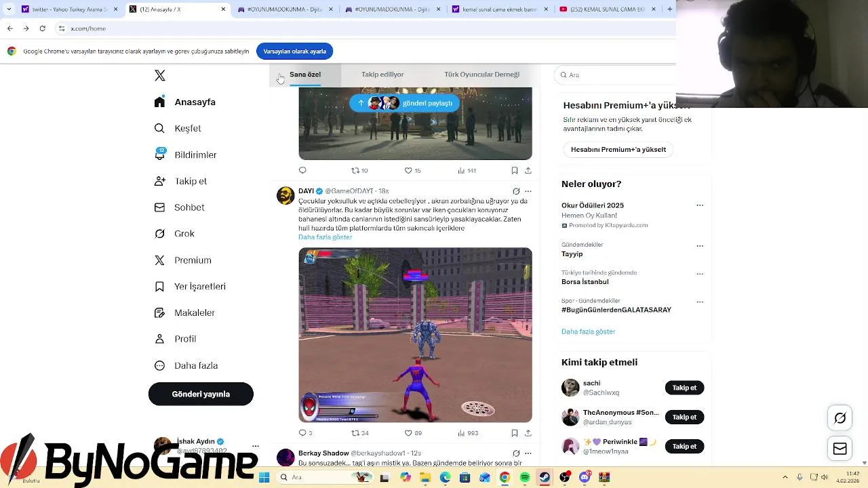Reply to the DAYI post with 3 replies
The width and height of the screenshot is (868, 488).
[x=305, y=432]
